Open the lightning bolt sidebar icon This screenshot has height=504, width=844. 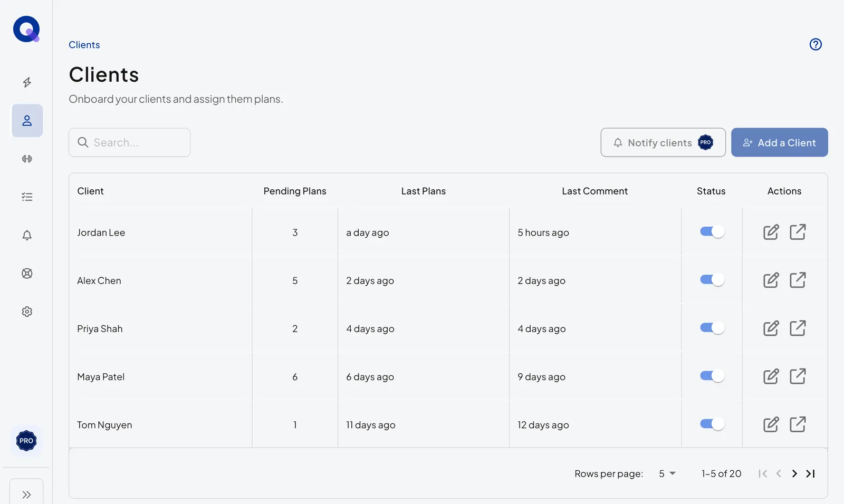[x=27, y=82]
